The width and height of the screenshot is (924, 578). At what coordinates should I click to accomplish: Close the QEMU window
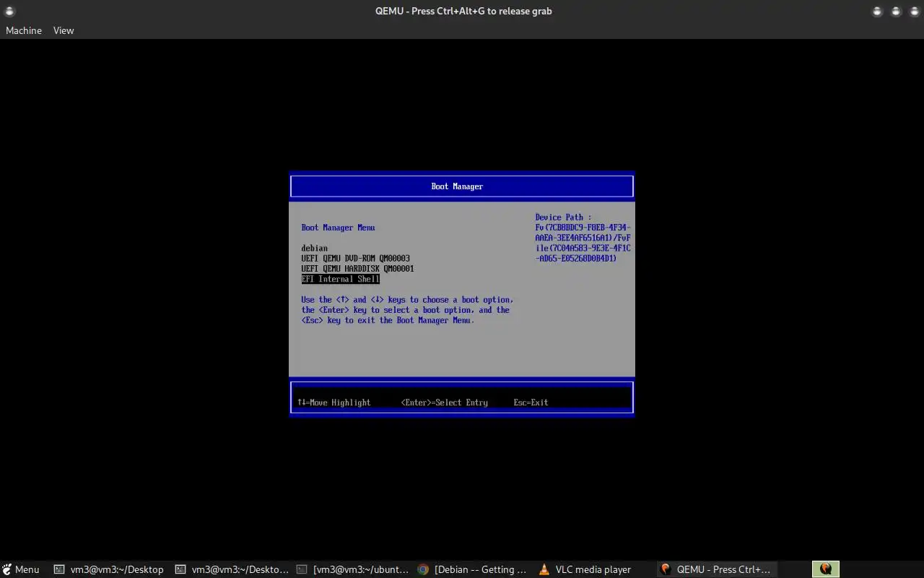coord(914,11)
